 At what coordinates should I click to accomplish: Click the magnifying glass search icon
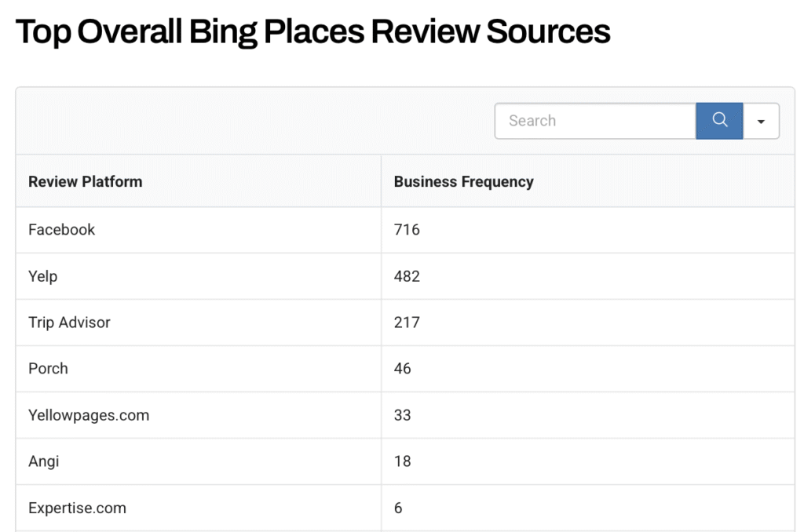tap(719, 121)
